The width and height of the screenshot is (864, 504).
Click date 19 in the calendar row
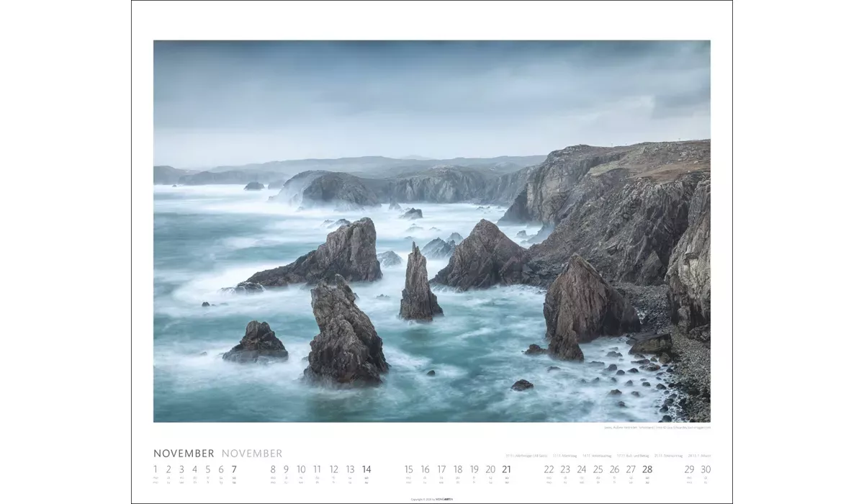(x=474, y=469)
